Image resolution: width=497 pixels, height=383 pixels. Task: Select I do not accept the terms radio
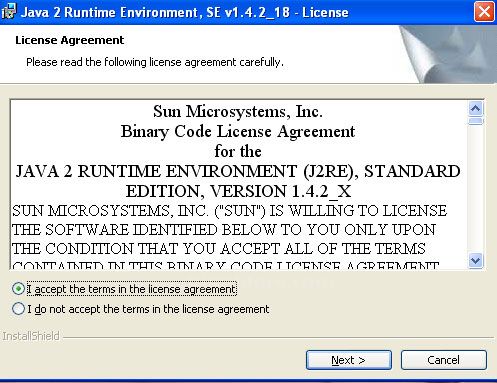click(x=18, y=309)
